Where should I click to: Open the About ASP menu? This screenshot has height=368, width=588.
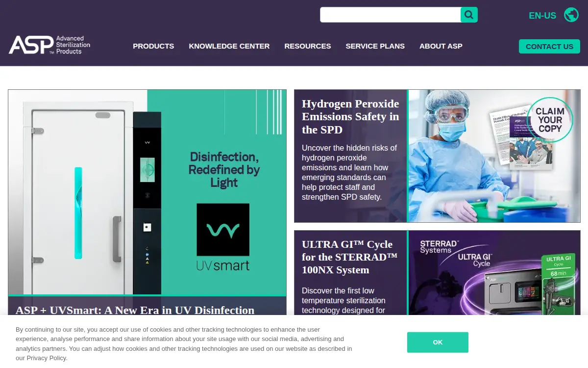[441, 46]
